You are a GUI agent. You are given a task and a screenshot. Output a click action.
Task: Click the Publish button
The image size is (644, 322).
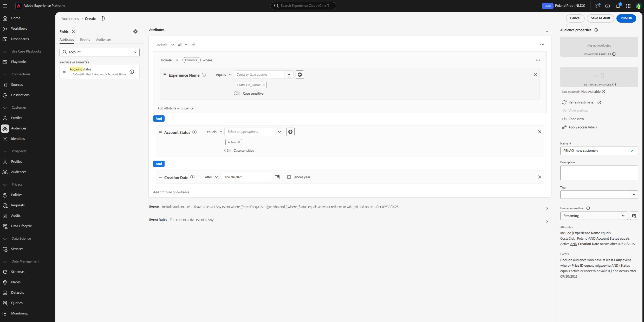[x=626, y=18]
